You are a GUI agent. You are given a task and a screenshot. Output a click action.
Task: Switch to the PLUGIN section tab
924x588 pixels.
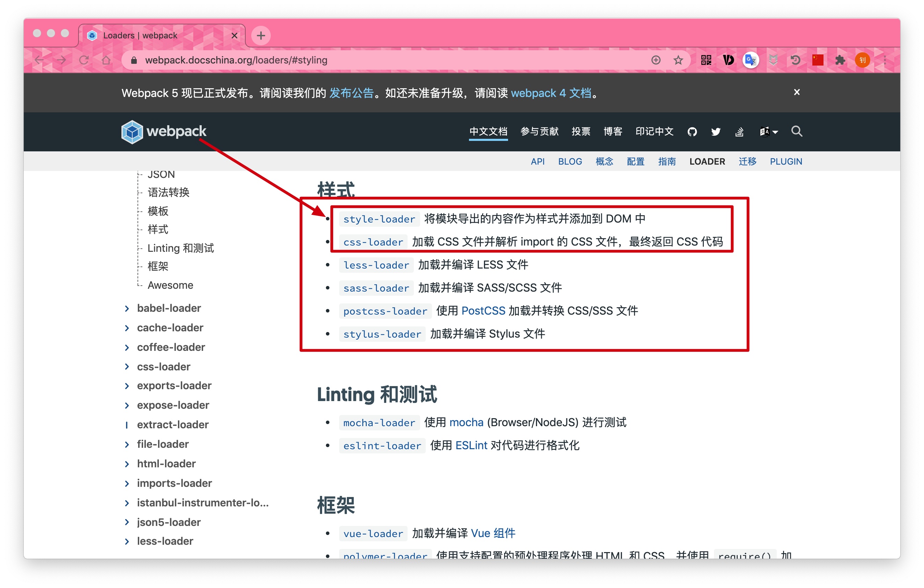point(785,161)
